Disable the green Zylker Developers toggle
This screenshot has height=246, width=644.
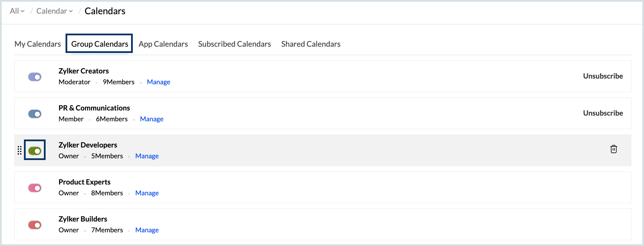pos(35,151)
